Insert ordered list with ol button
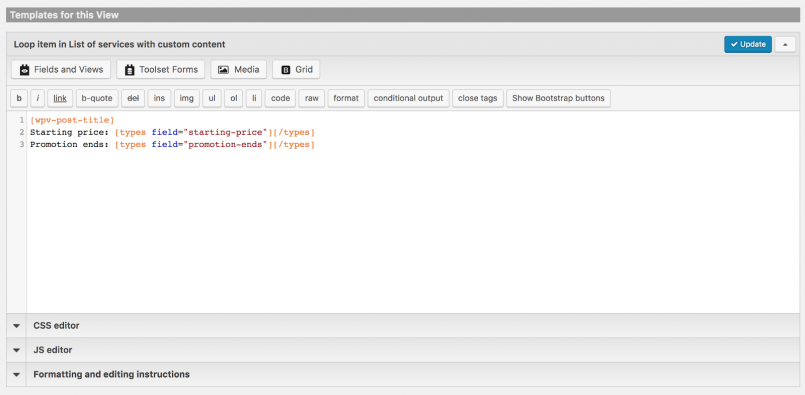Screen dimensions: 805x395 point(234,98)
